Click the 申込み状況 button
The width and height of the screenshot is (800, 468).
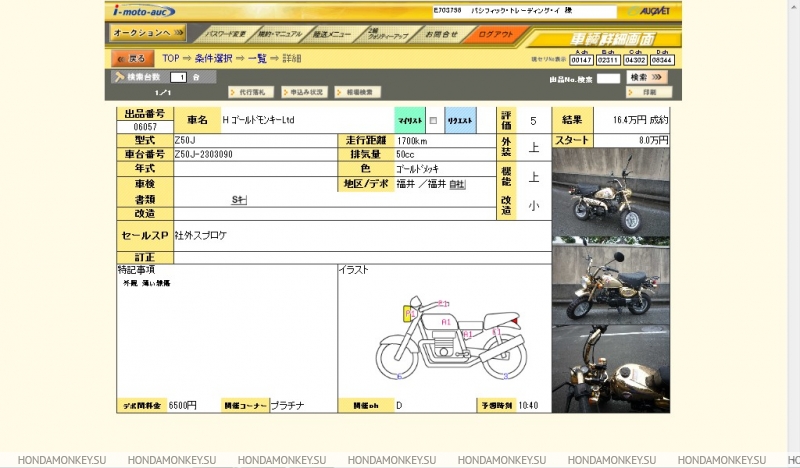(305, 92)
